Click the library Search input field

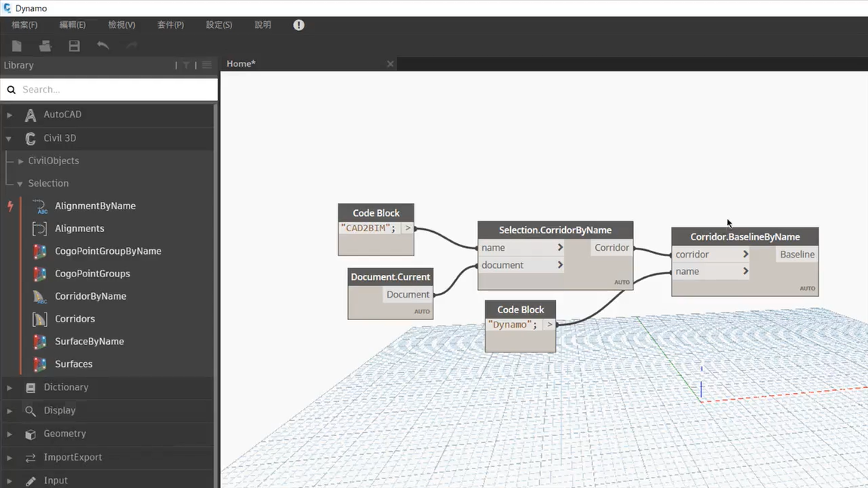pyautogui.click(x=113, y=90)
